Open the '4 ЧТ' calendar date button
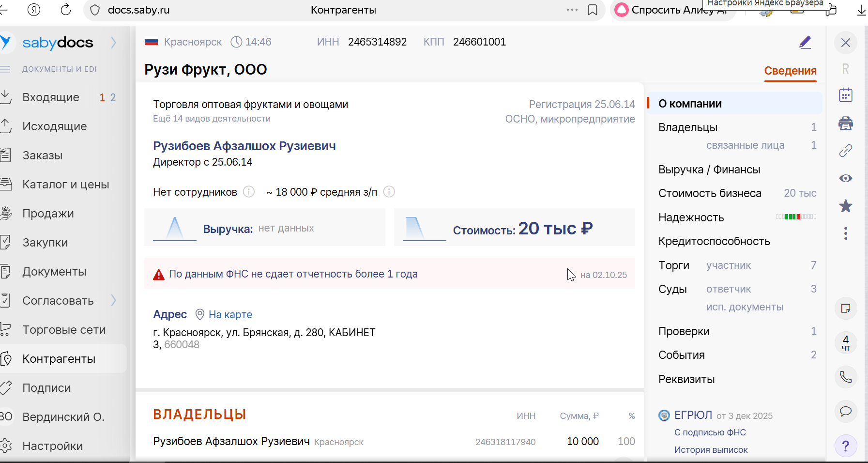The image size is (868, 463). [846, 342]
